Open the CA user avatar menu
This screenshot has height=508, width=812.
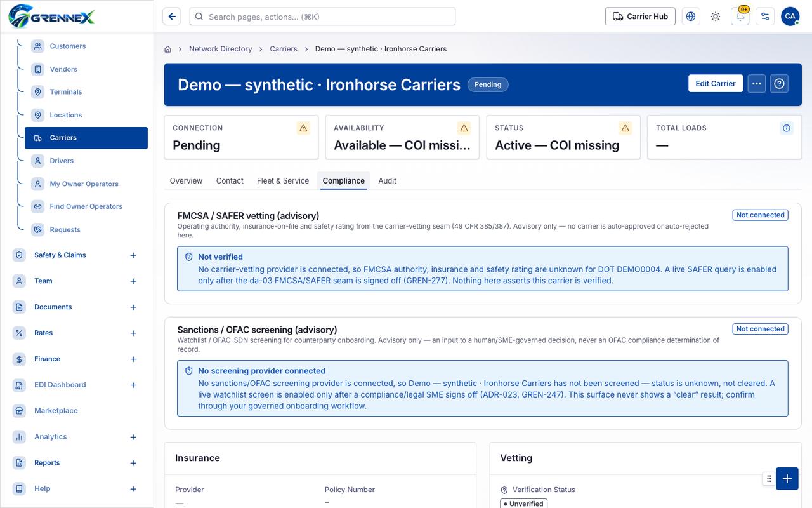(x=790, y=17)
